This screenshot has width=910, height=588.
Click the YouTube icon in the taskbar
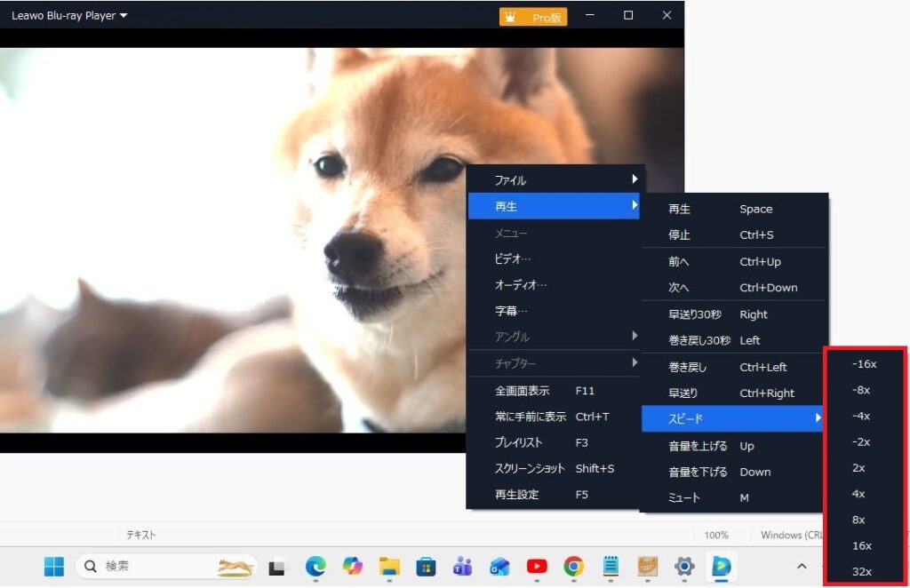click(537, 566)
